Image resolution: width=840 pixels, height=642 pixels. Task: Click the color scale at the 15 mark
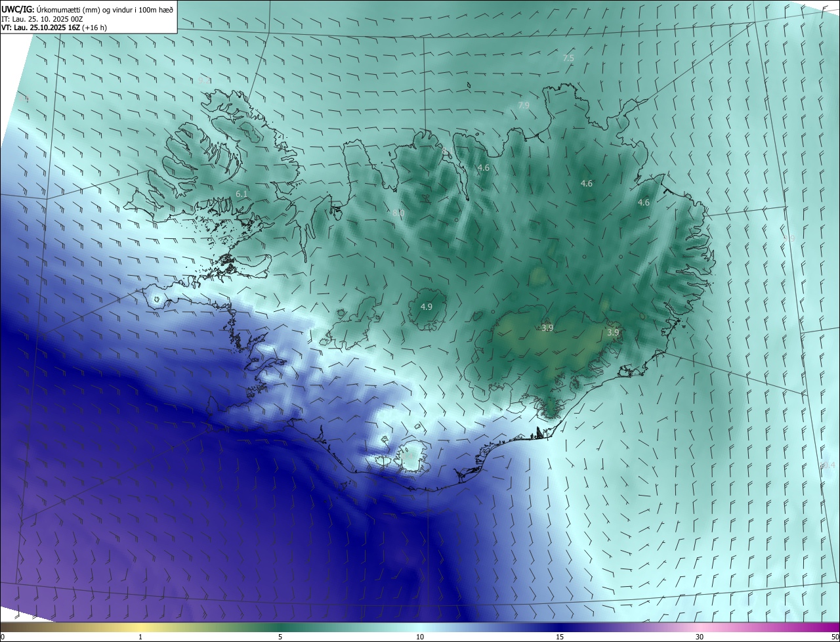pyautogui.click(x=560, y=637)
